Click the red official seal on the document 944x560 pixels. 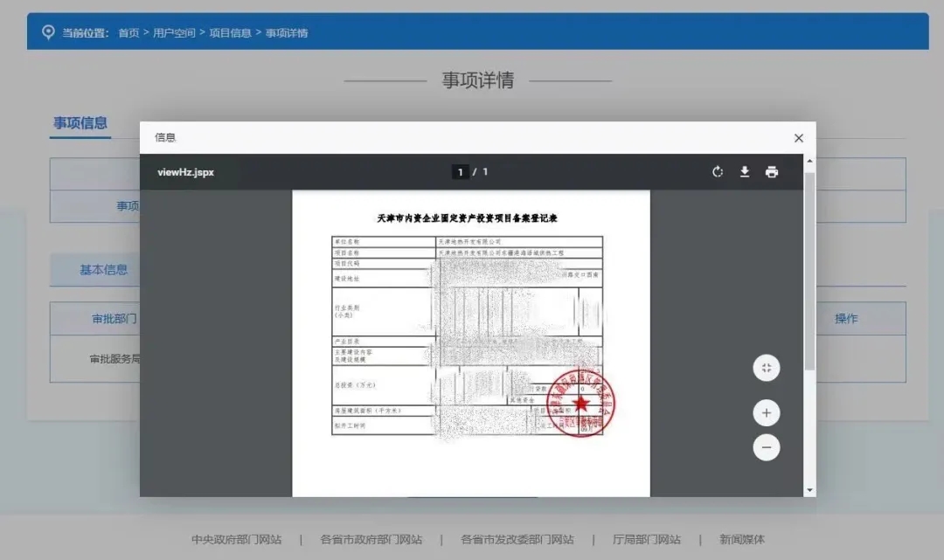(581, 403)
